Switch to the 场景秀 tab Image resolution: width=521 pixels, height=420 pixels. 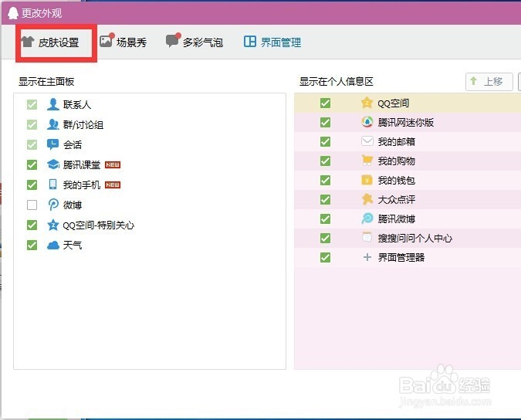coord(123,42)
